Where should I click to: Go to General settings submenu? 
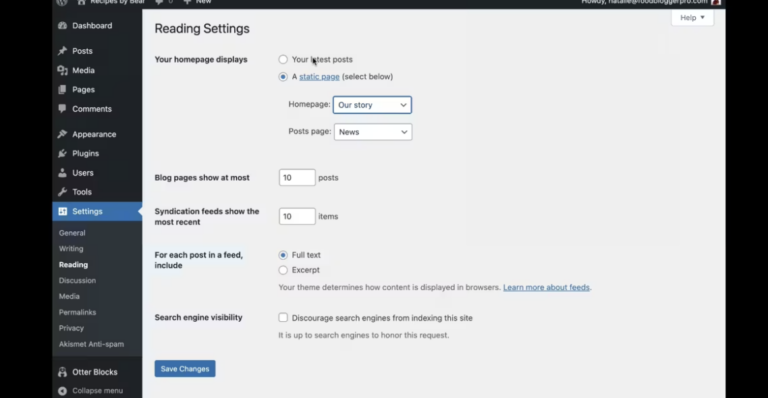(72, 233)
